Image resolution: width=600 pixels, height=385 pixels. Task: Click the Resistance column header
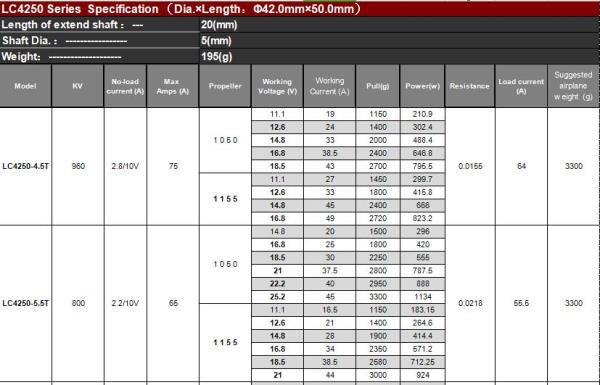click(470, 86)
